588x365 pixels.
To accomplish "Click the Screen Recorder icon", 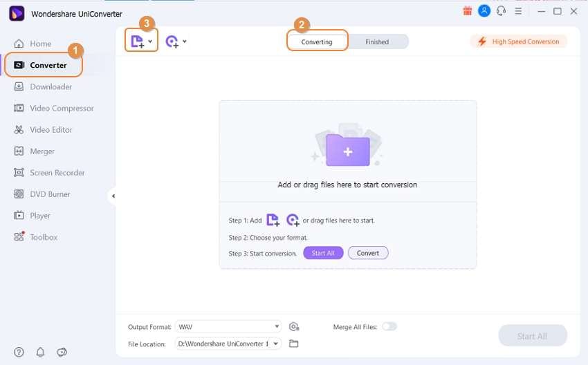I will (x=19, y=173).
